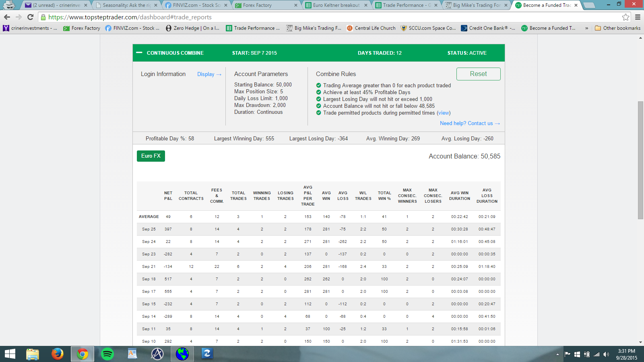Click the AVERAGE row label
The width and height of the screenshot is (644, 362).
point(149,217)
